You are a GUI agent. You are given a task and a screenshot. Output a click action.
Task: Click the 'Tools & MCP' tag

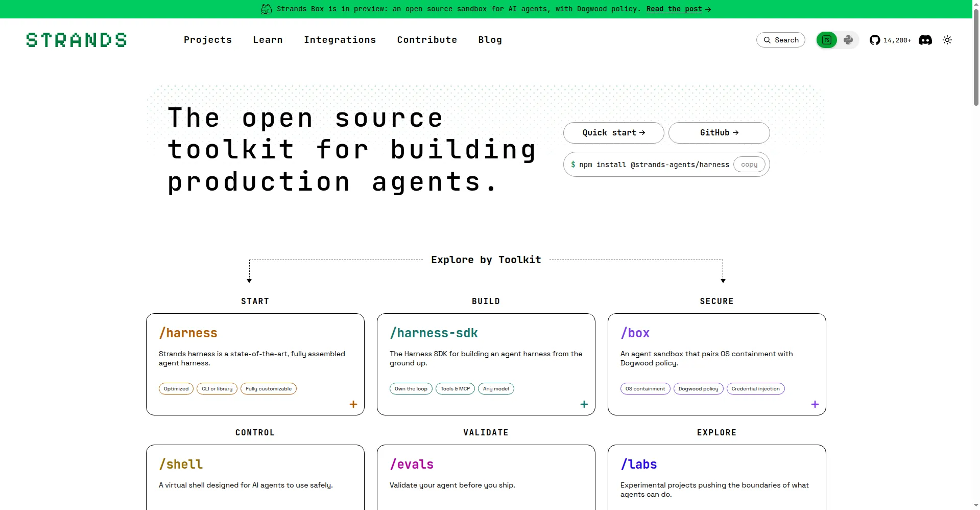click(456, 389)
